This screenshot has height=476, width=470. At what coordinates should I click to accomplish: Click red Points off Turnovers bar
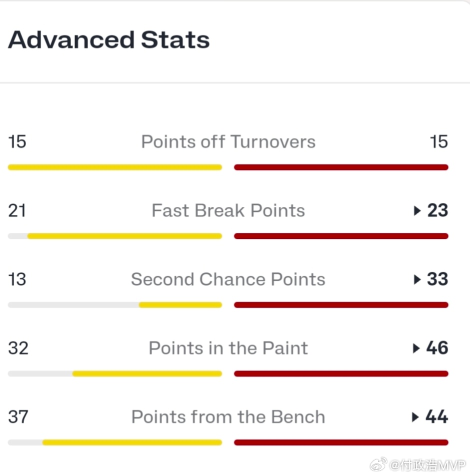coord(341,167)
